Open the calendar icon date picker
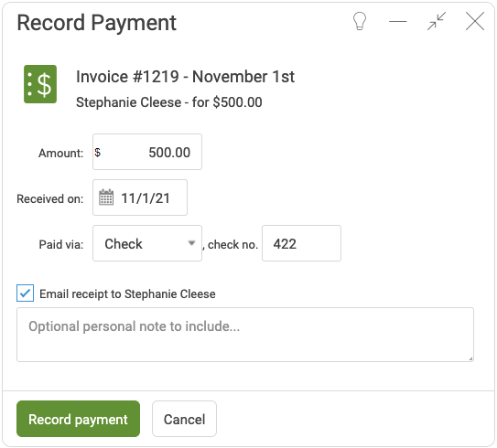 pos(106,197)
